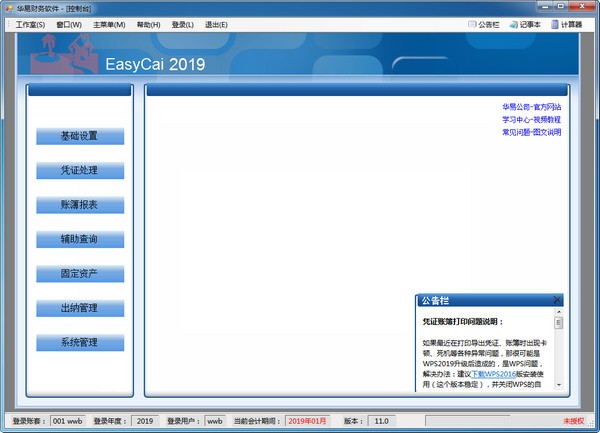The image size is (600, 433).
Task: Click the notice panel scrollbar thumb
Action: pos(559,323)
